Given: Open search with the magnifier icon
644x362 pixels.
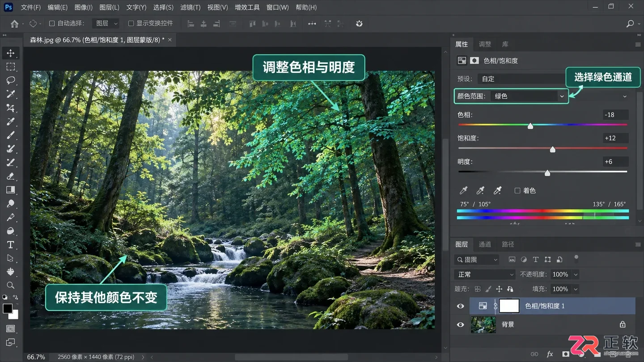Looking at the screenshot, I should click(630, 24).
